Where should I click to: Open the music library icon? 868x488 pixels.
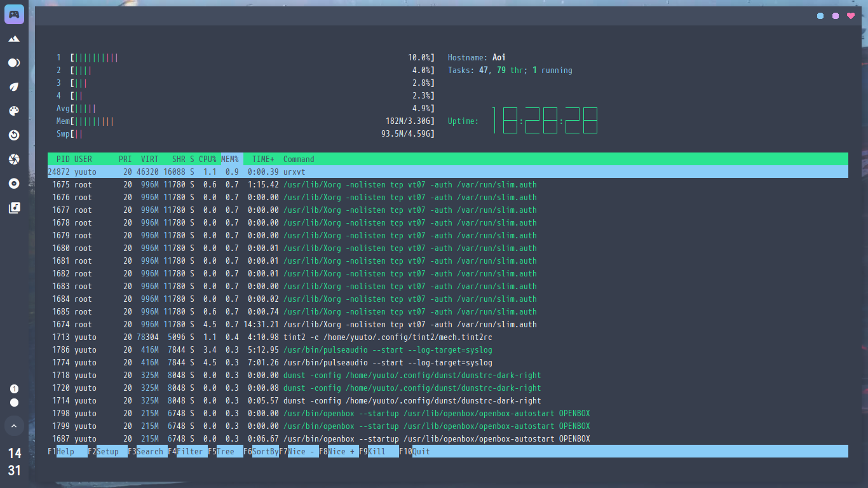tap(14, 208)
